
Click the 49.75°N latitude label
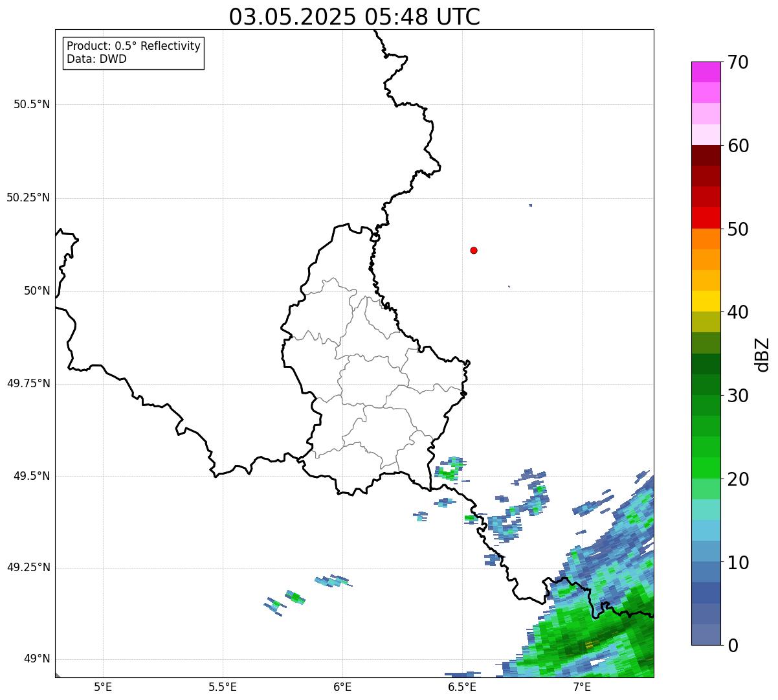click(28, 383)
